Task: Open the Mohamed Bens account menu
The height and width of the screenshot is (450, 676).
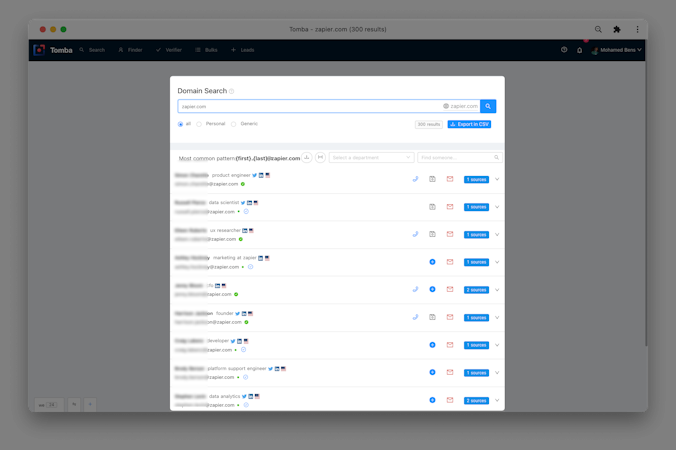Action: tap(617, 50)
